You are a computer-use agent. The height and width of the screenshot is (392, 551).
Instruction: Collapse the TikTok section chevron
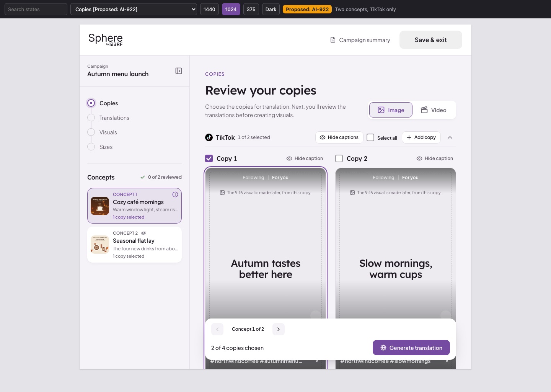(450, 137)
